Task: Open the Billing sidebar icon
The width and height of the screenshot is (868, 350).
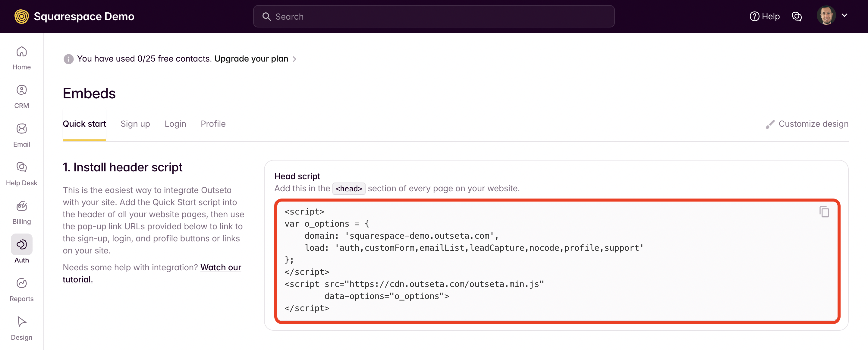Action: click(22, 212)
